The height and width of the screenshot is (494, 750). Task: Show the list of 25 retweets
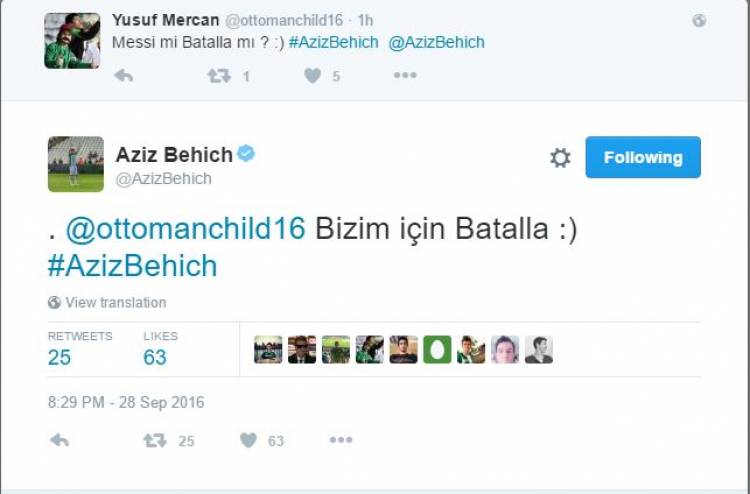[x=60, y=357]
